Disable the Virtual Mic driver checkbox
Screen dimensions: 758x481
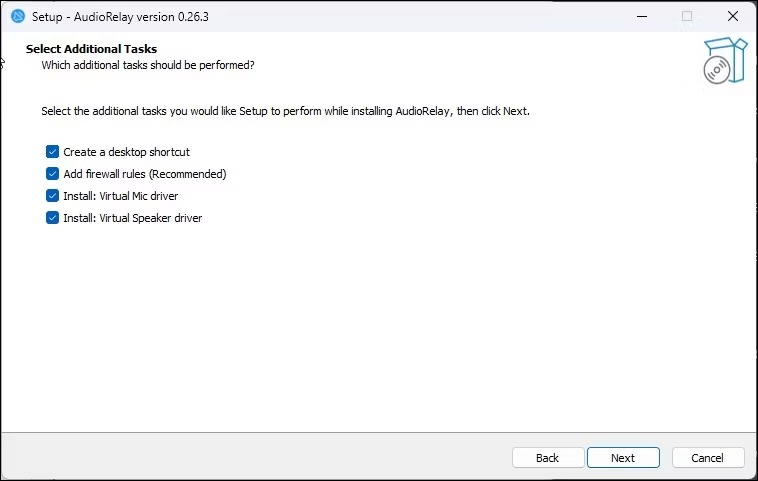coord(52,196)
